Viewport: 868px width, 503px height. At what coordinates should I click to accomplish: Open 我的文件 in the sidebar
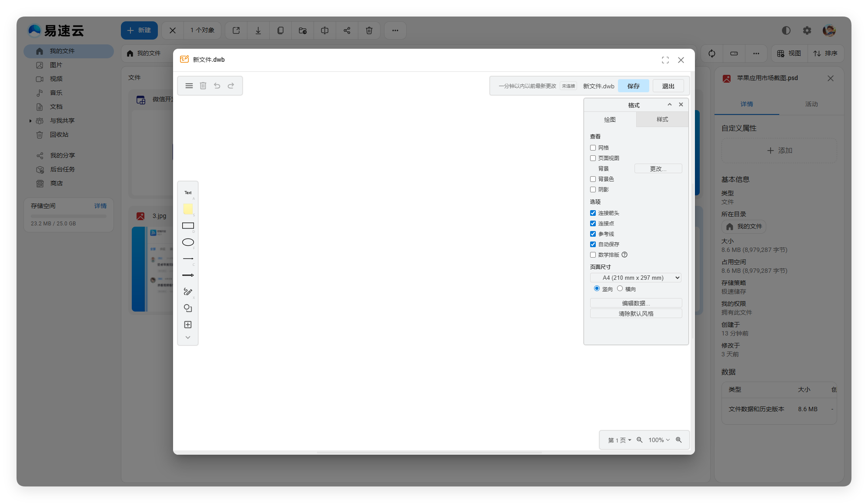(69, 51)
